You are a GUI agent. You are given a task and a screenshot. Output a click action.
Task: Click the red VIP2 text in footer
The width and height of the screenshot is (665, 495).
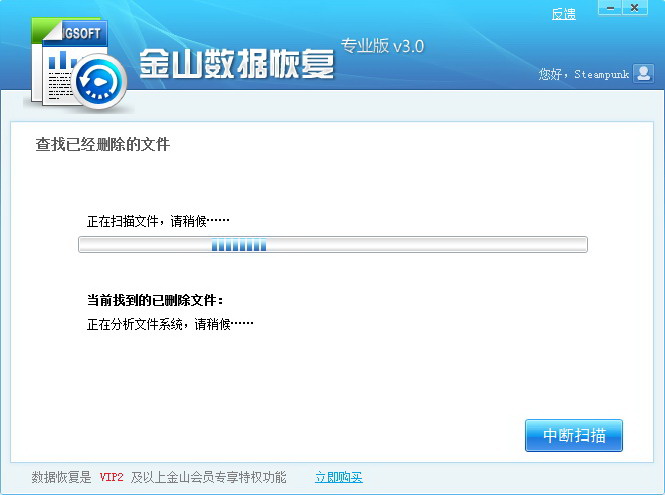pyautogui.click(x=111, y=477)
